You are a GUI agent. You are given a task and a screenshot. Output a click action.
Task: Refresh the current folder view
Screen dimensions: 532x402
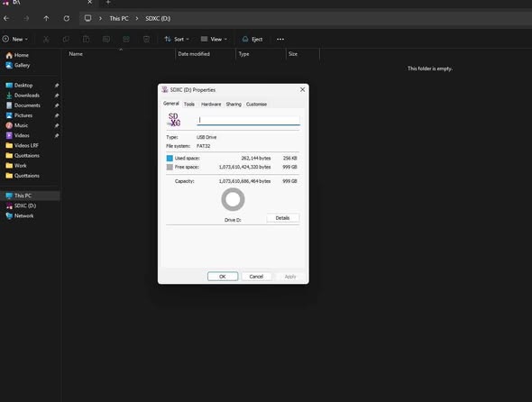tap(67, 18)
